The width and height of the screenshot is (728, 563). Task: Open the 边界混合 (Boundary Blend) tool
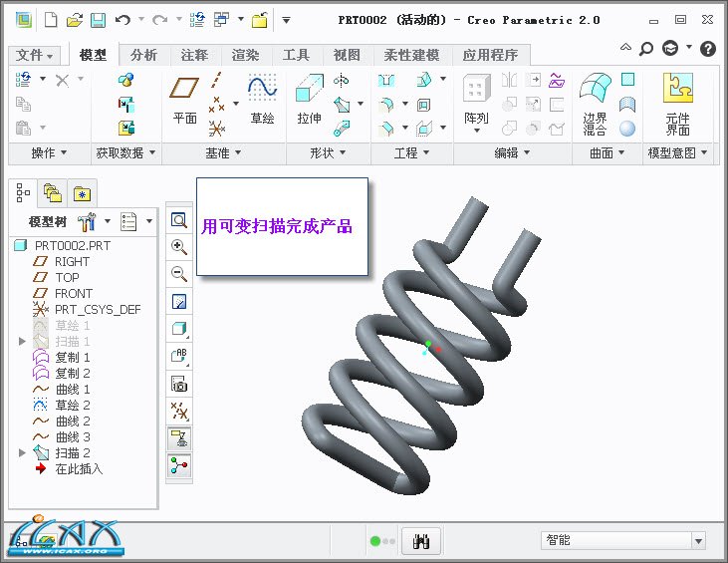(595, 103)
